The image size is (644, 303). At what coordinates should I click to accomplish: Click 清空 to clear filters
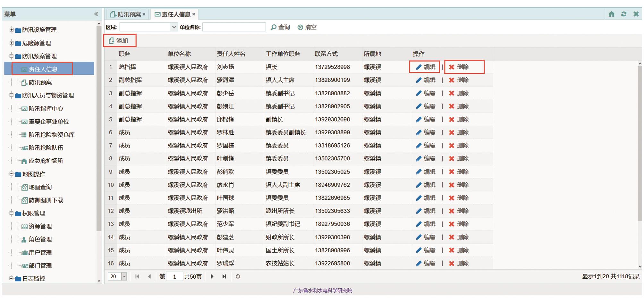click(x=307, y=27)
